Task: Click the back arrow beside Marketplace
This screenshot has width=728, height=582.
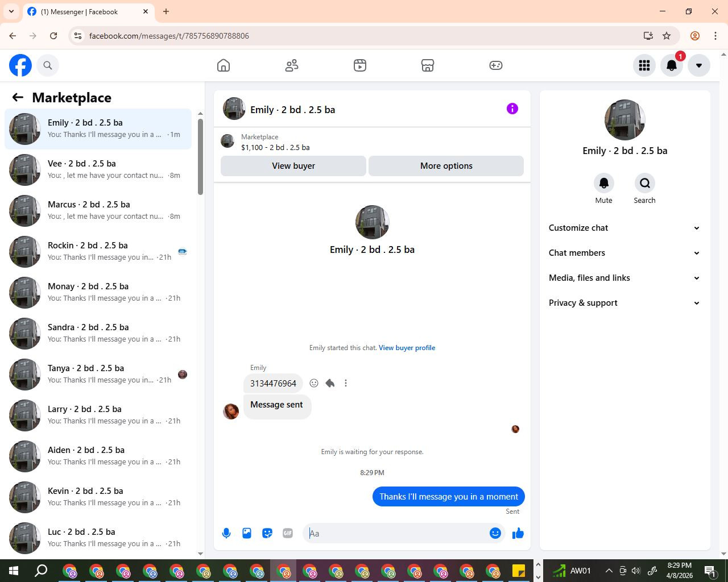Action: [18, 97]
